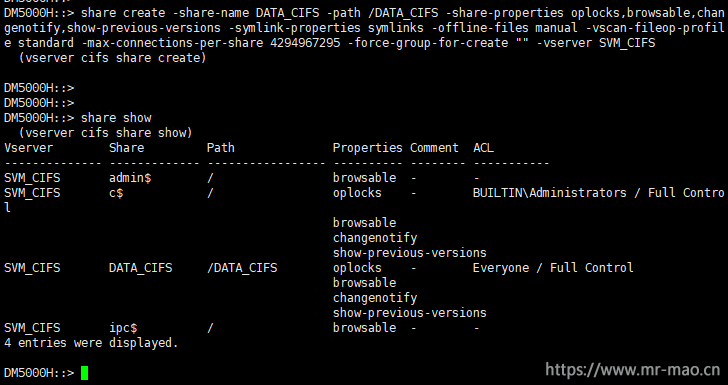
Task: Click the '(vserver cifs share create)' line
Action: [112, 58]
